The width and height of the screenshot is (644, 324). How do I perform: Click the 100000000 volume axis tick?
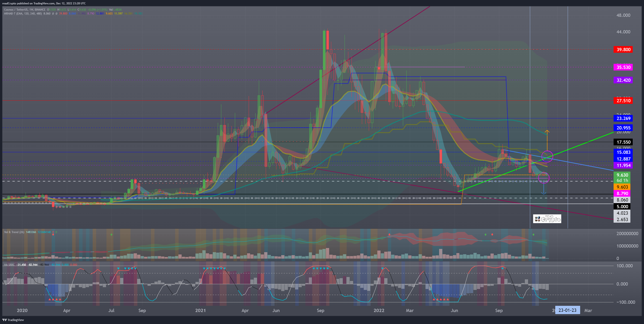627,246
